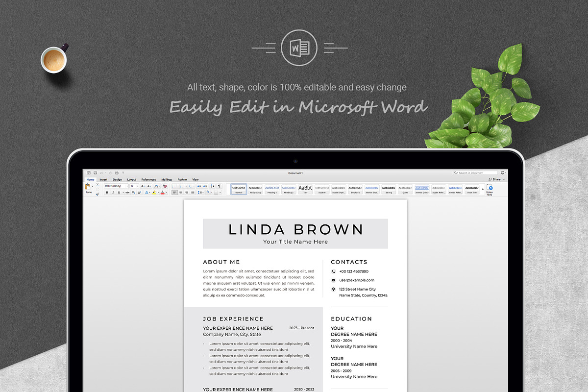Open the borders dropdown arrow
Viewport: 588px width, 392px height.
tap(220, 193)
